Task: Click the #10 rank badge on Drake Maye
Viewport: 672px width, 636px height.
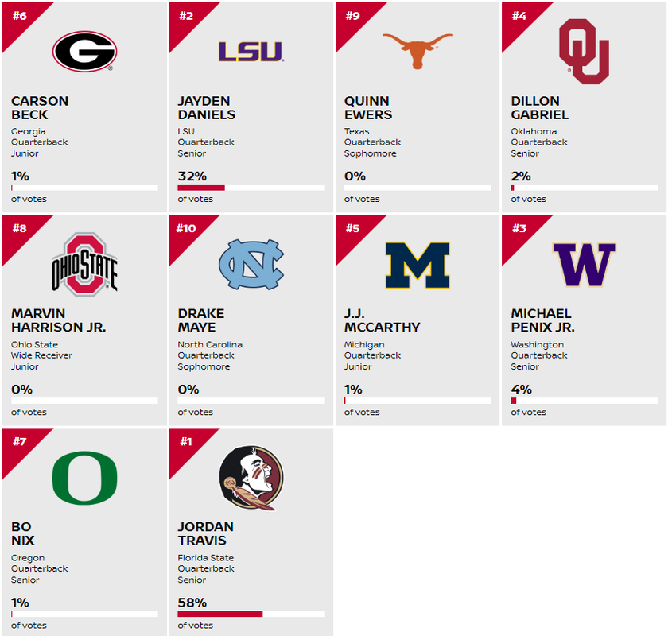Action: (x=186, y=229)
